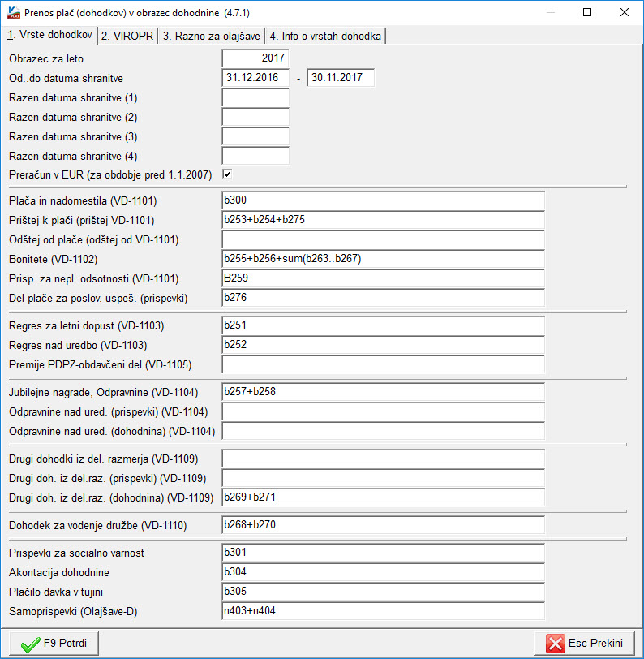Viewport: 644px width, 659px height.
Task: Click the Odpravnine nad ured. (prispevki) field
Action: tap(383, 411)
